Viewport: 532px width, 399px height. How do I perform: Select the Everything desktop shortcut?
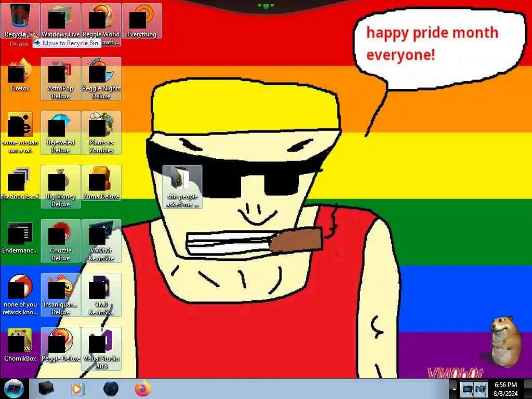click(x=141, y=20)
